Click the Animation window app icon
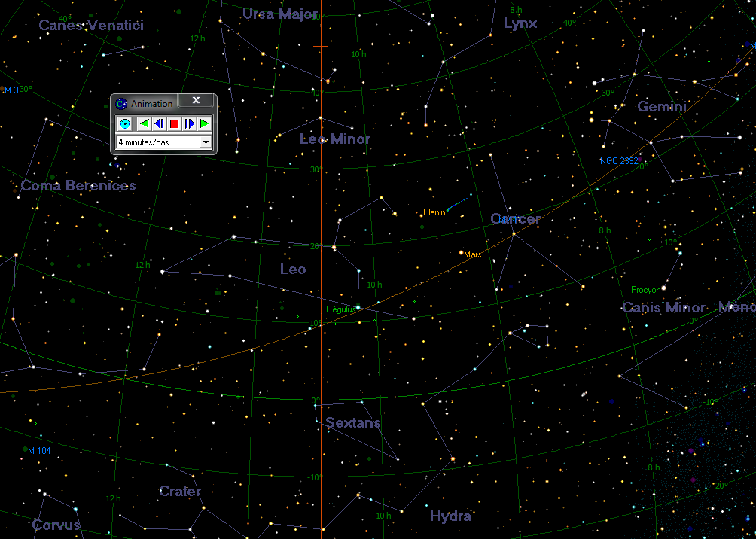Image resolution: width=756 pixels, height=539 pixels. click(122, 104)
